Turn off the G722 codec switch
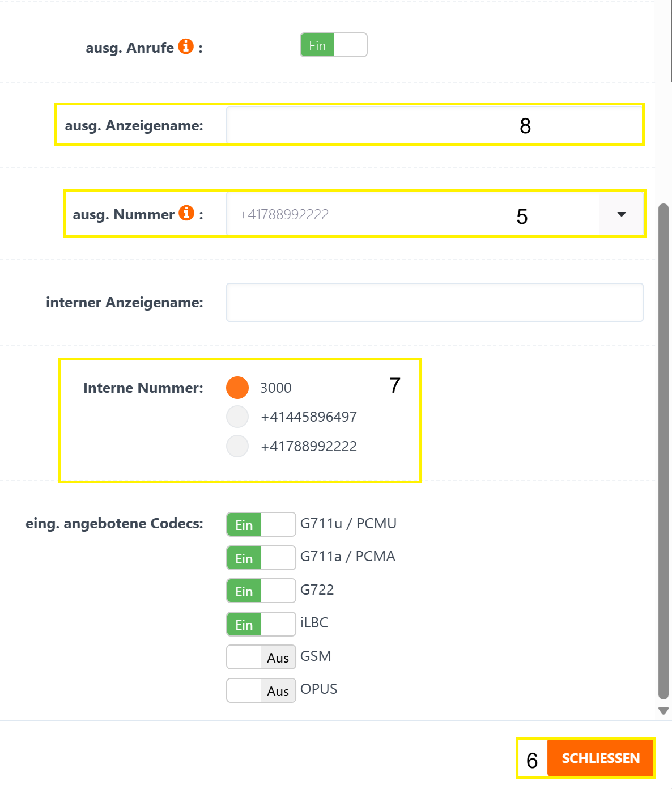 pos(261,591)
